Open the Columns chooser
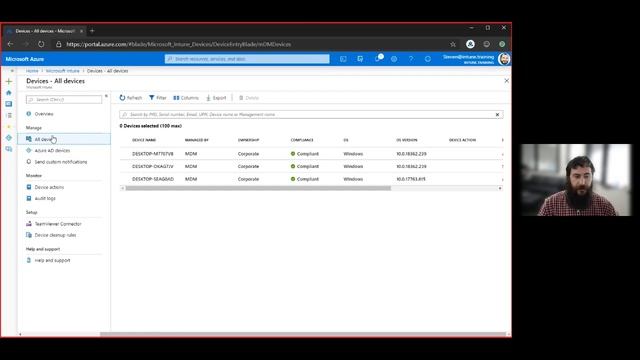The height and width of the screenshot is (360, 640). tap(186, 98)
